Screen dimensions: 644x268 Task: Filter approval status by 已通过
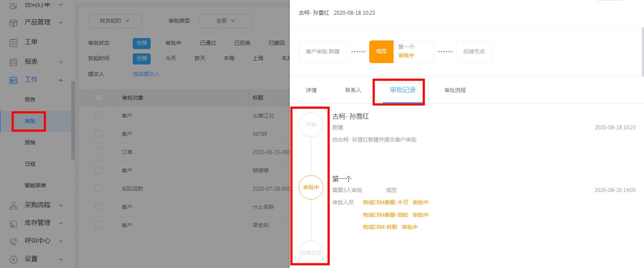pos(208,43)
